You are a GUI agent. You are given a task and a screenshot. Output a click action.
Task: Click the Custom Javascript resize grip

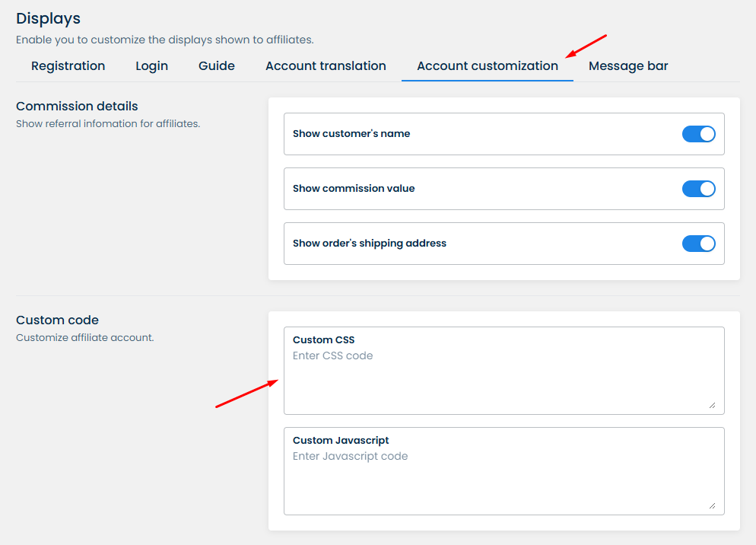[712, 505]
